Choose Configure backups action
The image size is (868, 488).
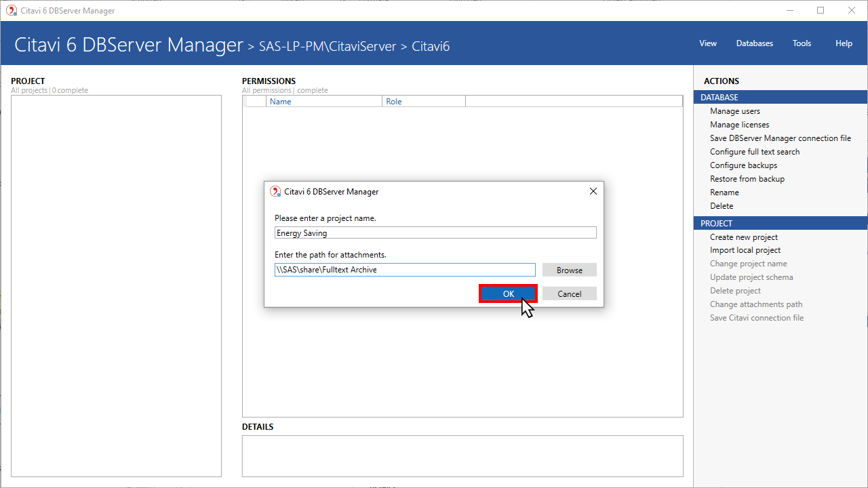coord(743,165)
